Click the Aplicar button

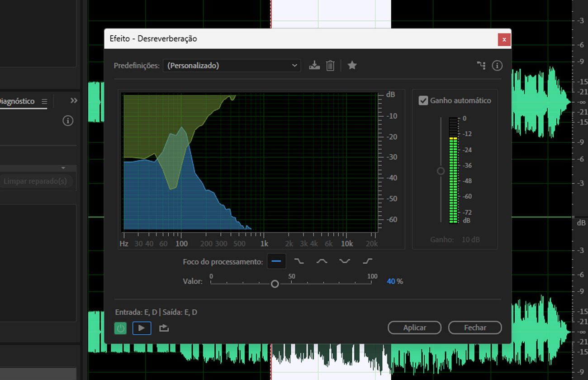point(414,328)
